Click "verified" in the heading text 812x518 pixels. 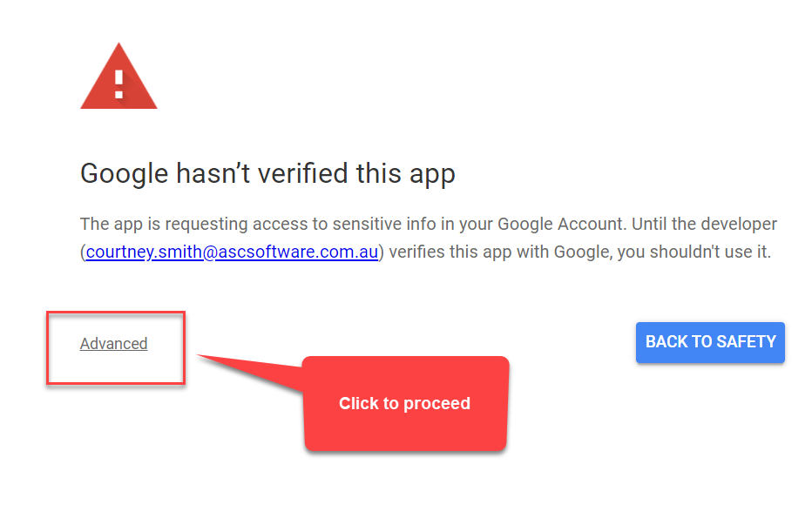click(303, 173)
